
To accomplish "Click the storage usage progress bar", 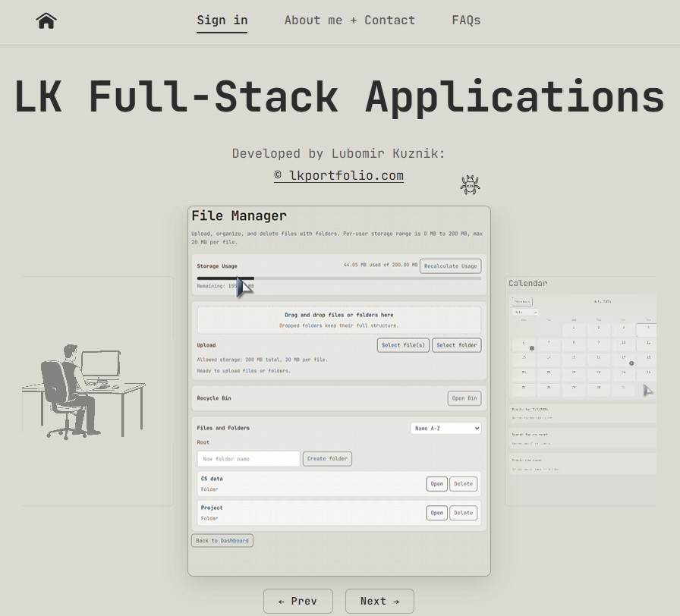I will (x=338, y=278).
